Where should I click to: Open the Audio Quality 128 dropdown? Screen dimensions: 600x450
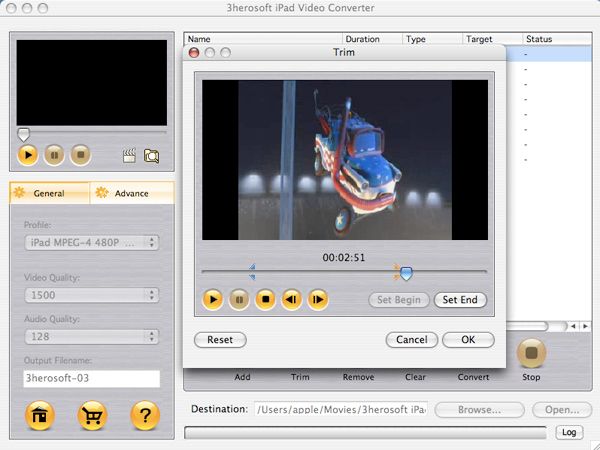pos(92,337)
